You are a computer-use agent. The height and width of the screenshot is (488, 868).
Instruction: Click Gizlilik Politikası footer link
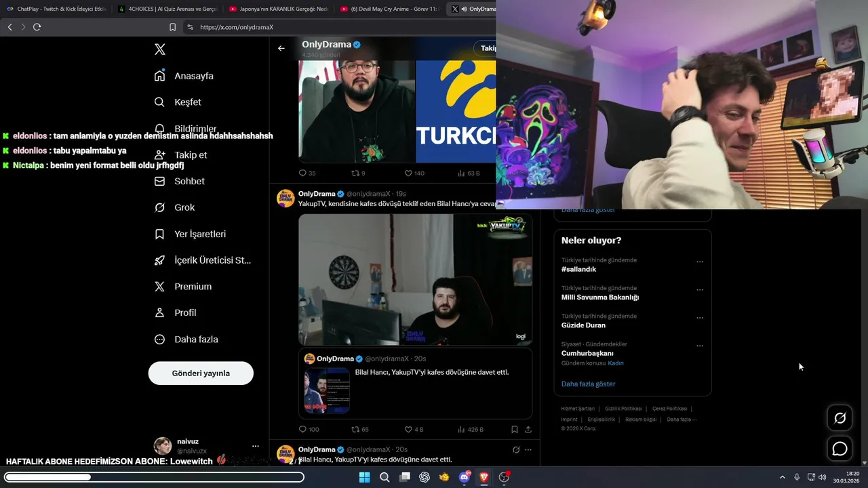623,409
